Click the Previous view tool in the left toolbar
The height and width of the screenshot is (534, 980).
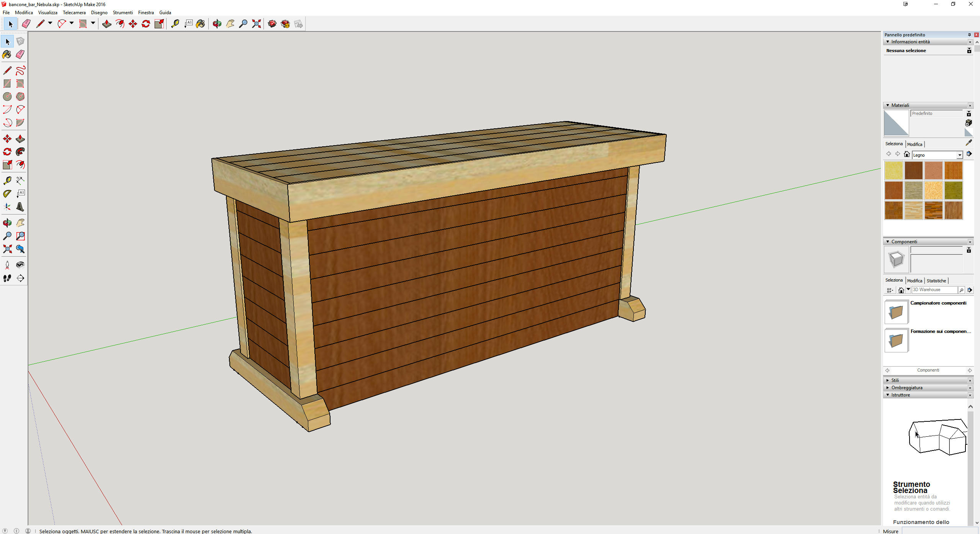[x=20, y=249]
